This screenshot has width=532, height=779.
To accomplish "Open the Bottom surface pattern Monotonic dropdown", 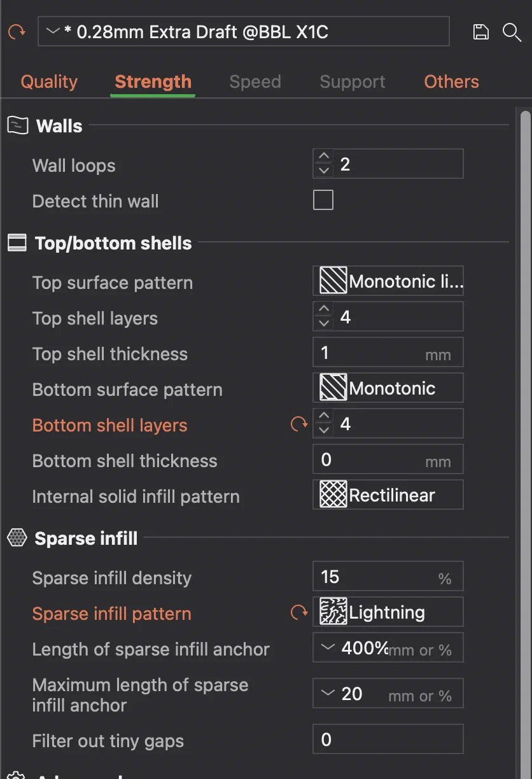I will point(388,388).
